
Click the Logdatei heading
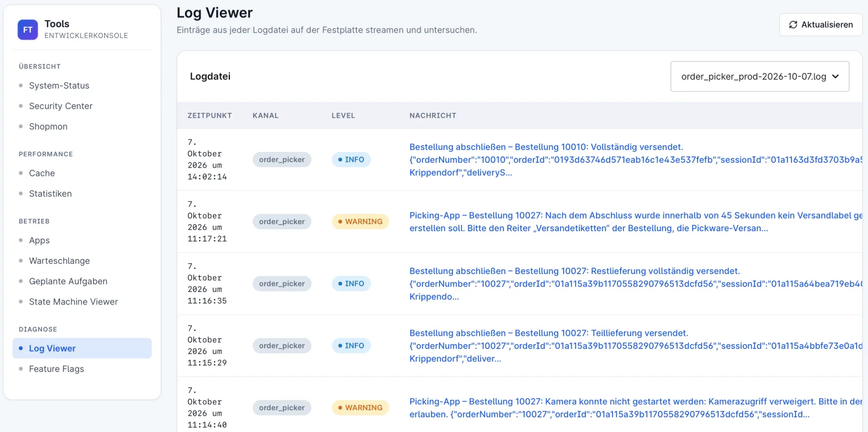(x=210, y=77)
